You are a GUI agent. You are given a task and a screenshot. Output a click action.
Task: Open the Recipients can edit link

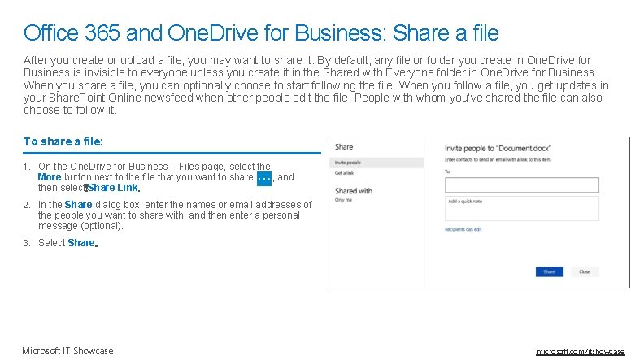[x=463, y=229]
